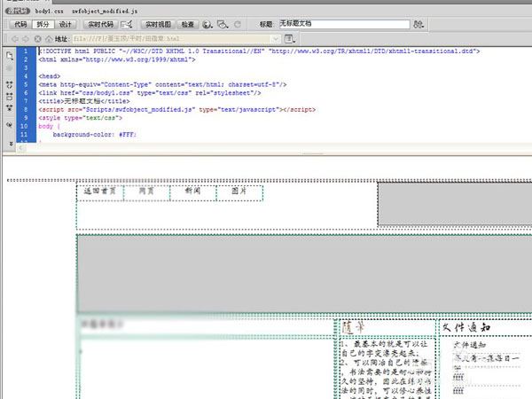The height and width of the screenshot is (399, 532).
Task: Click the 文件通知 section heading
Action: (x=466, y=327)
